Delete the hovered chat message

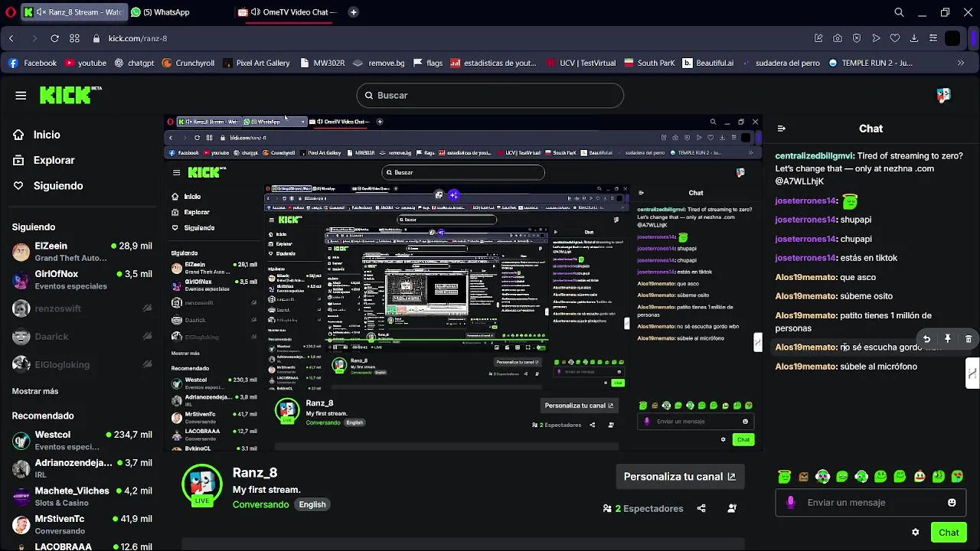(x=969, y=339)
